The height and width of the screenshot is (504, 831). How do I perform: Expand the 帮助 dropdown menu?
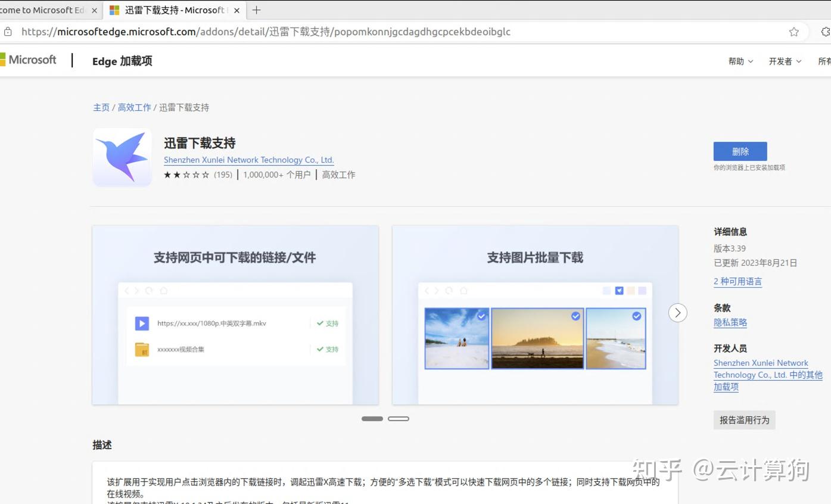[x=740, y=61]
